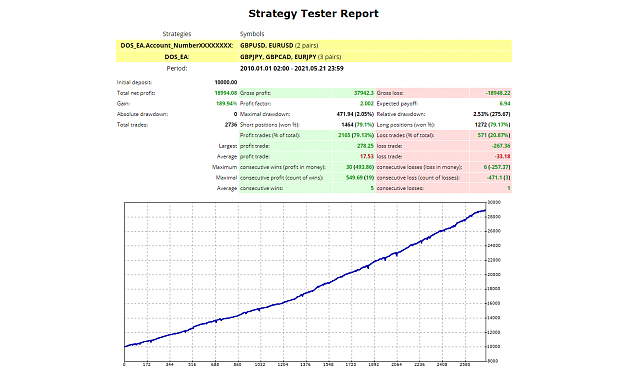Click the 'Relative drawdown:' label
The width and height of the screenshot is (625, 377).
[x=401, y=114]
